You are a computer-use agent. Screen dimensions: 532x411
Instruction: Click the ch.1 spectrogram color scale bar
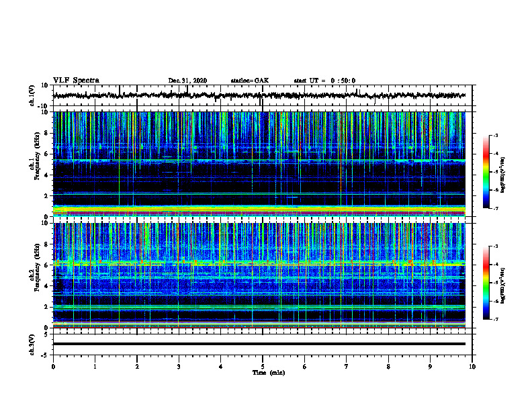486,172
